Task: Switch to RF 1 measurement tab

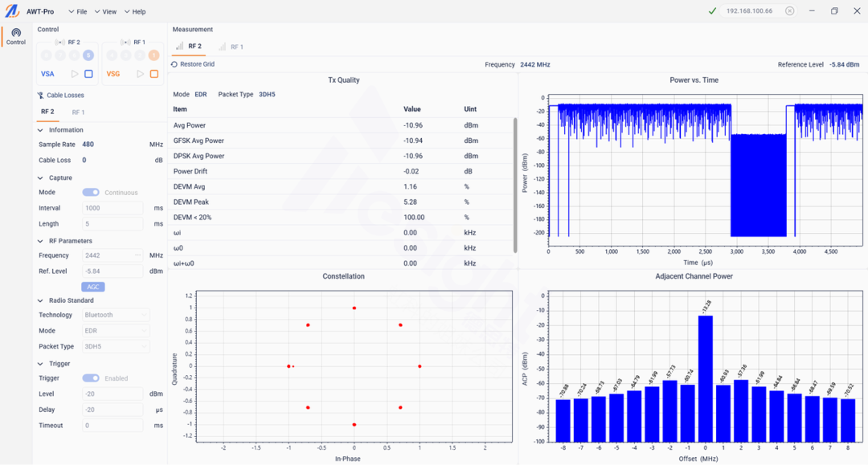Action: pos(231,47)
